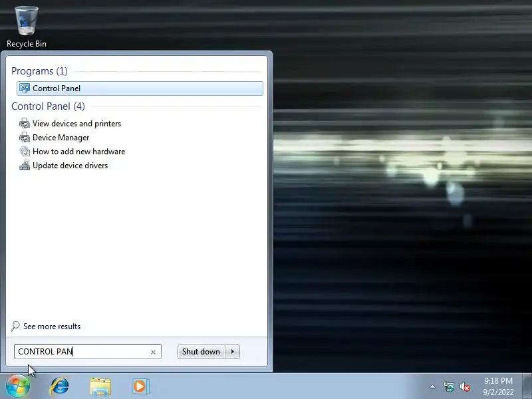
Task: Open Control Panel program result
Action: click(x=140, y=88)
